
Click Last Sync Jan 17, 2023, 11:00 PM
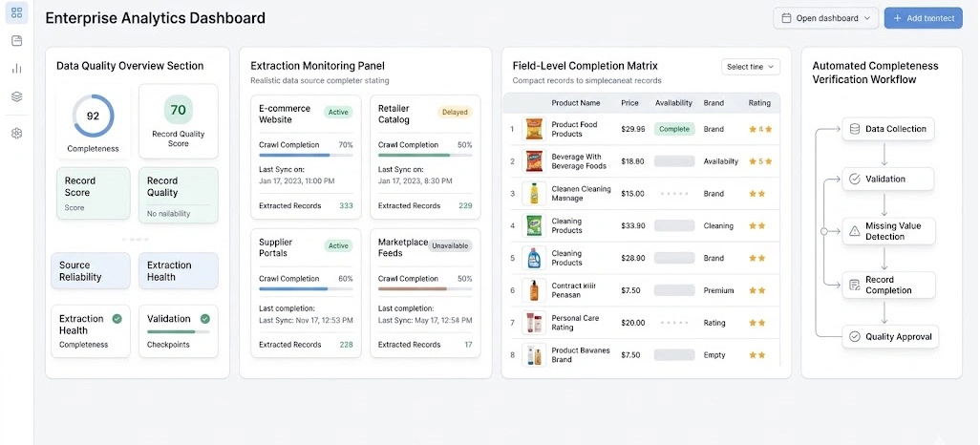click(296, 180)
